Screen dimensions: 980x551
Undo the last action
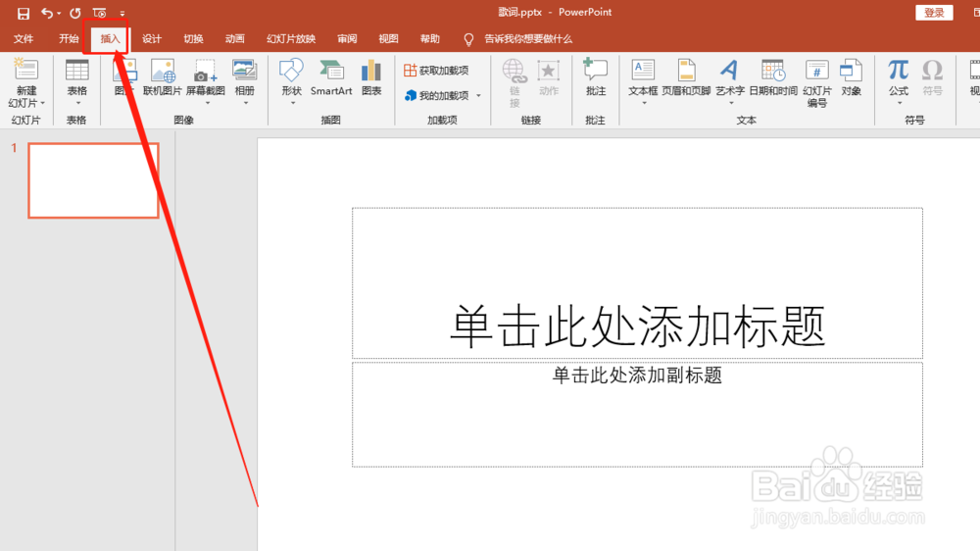[46, 13]
